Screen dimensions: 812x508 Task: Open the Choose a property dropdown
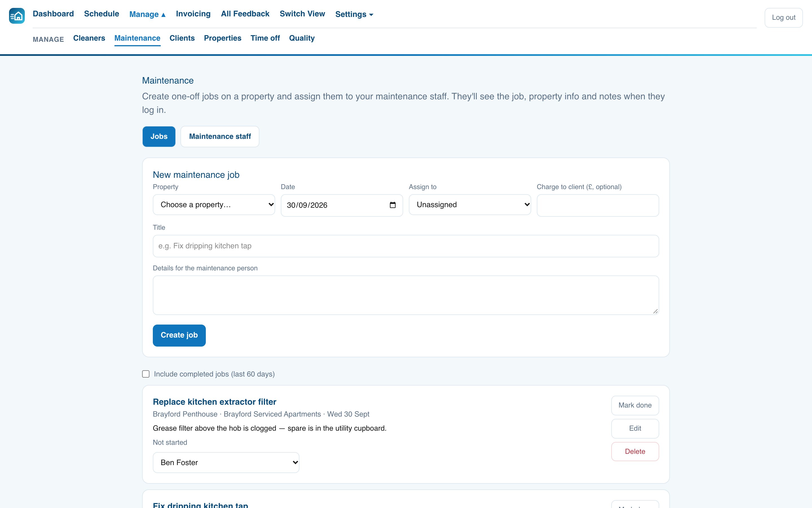(214, 205)
